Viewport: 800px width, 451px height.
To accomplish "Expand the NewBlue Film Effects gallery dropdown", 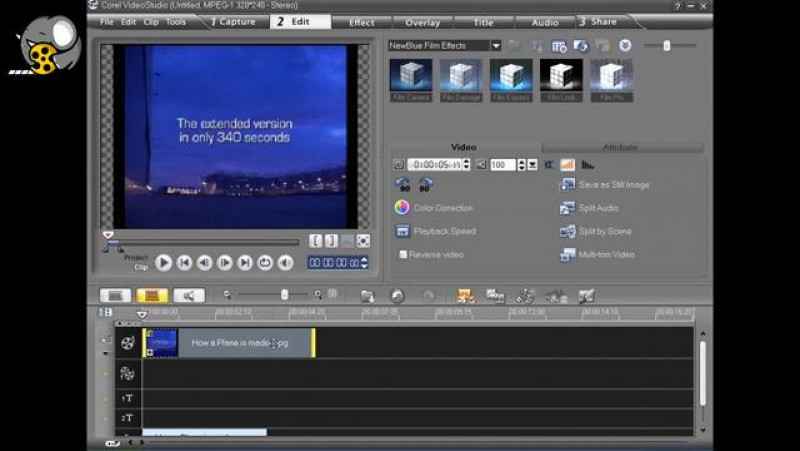I will point(496,45).
